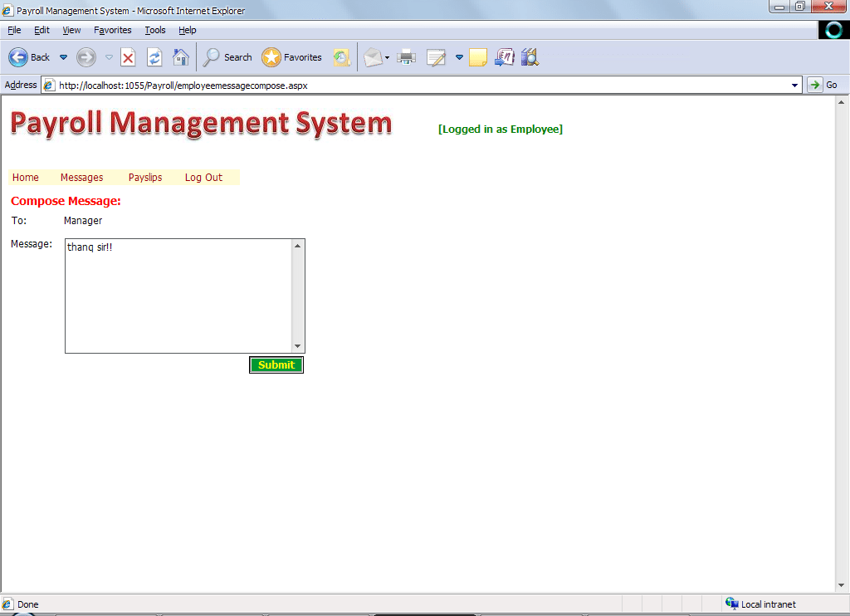Open the address bar dropdown arrow
The image size is (850, 616).
coord(795,85)
